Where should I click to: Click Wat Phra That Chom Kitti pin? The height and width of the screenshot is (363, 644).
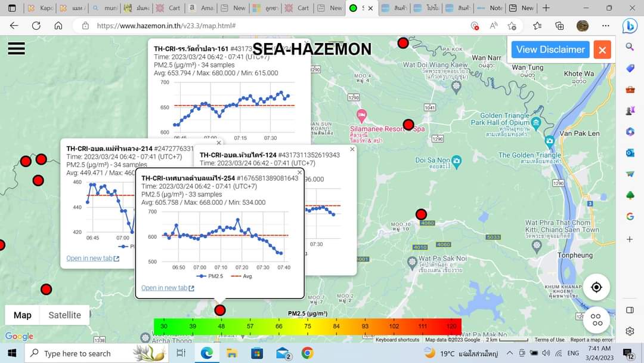coord(537,246)
